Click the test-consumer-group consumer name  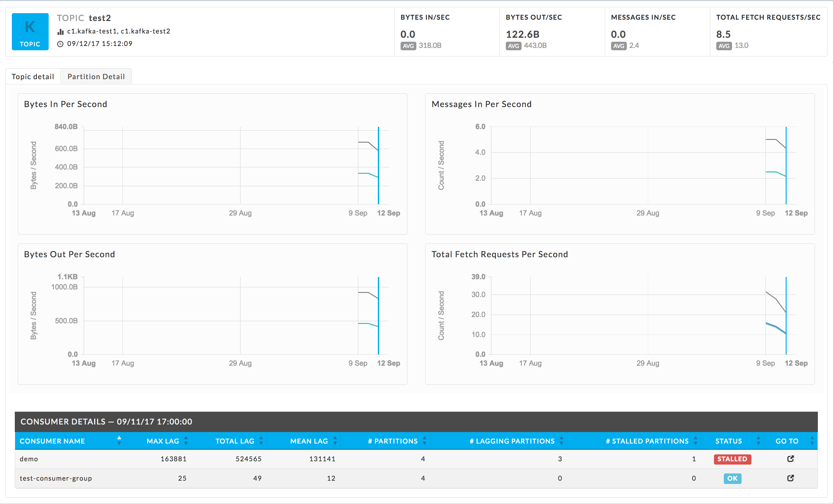pyautogui.click(x=56, y=478)
